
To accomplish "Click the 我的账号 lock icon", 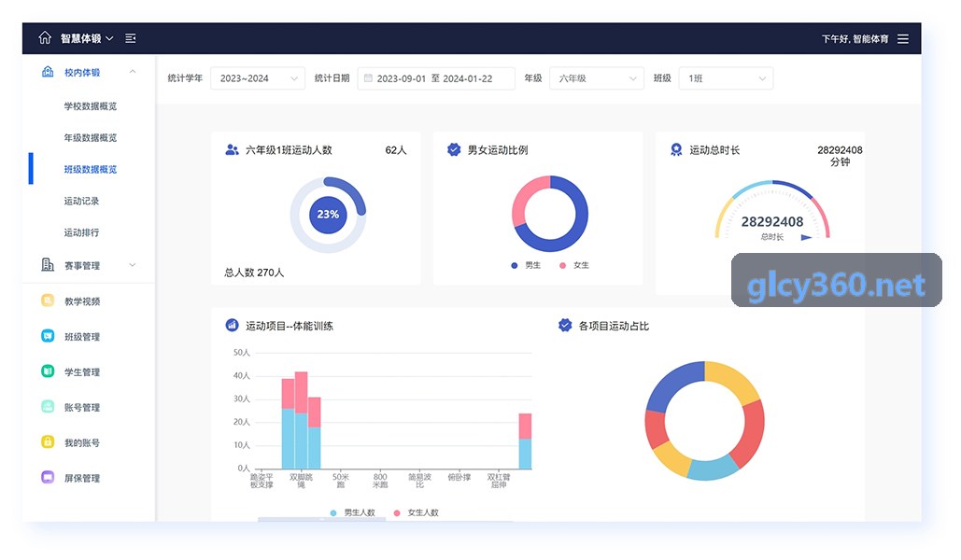I will click(48, 441).
